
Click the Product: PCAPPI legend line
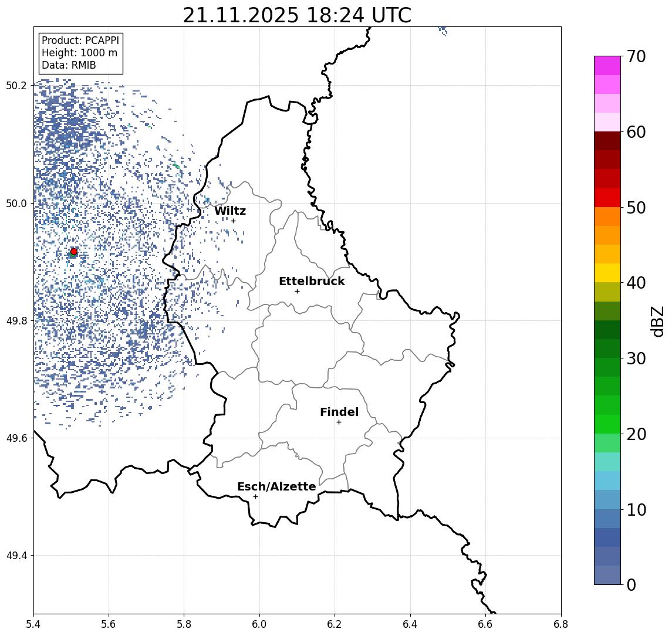click(x=80, y=40)
